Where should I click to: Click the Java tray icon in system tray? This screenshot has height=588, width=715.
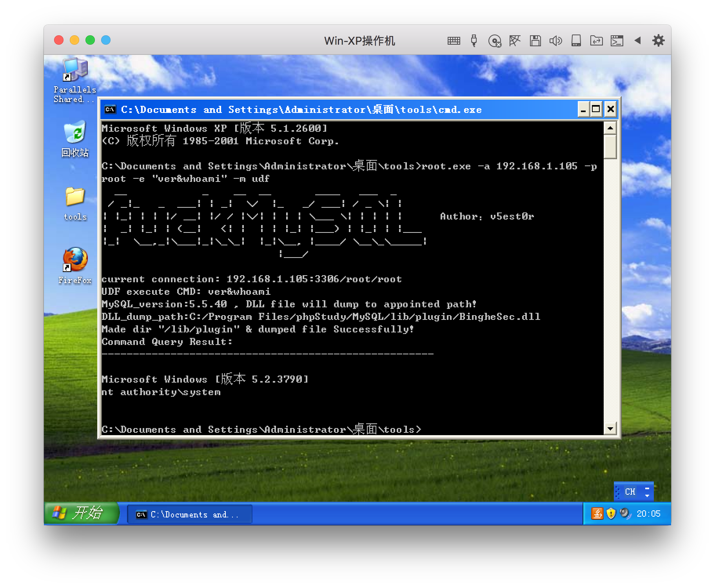(597, 514)
